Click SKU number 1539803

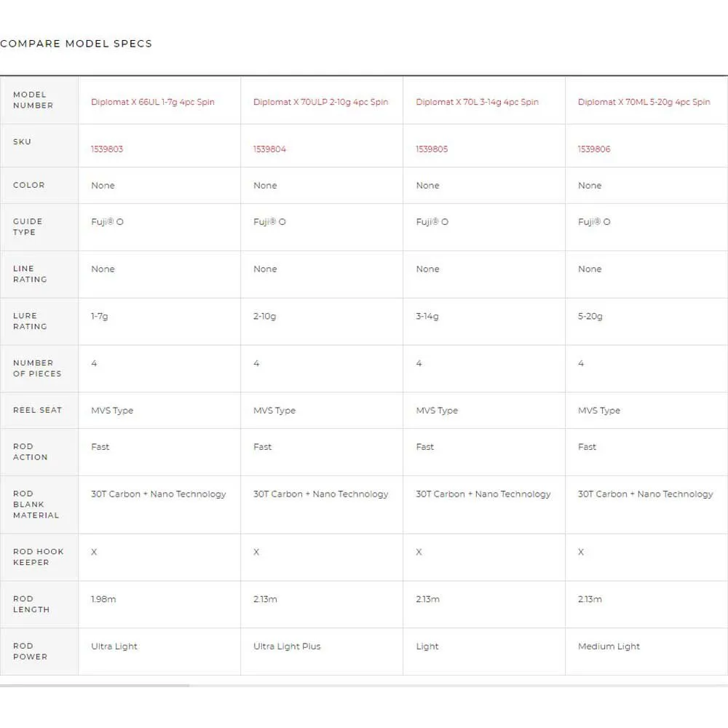click(107, 149)
